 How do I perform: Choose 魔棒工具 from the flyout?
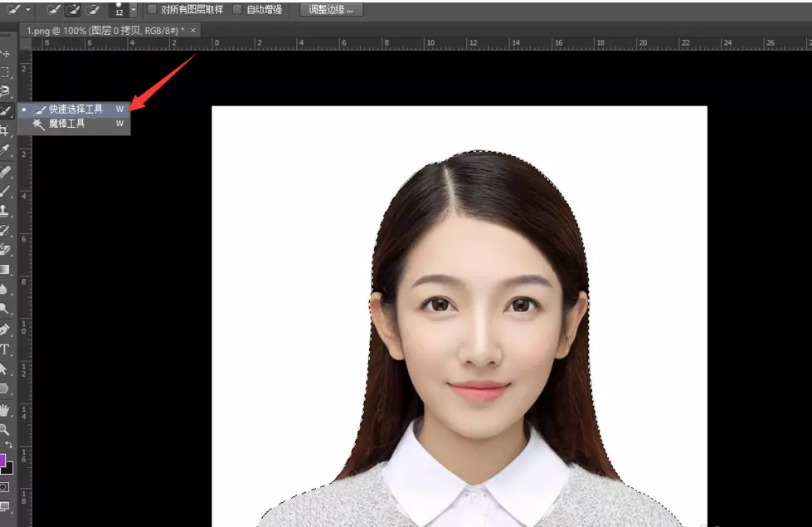pos(66,124)
